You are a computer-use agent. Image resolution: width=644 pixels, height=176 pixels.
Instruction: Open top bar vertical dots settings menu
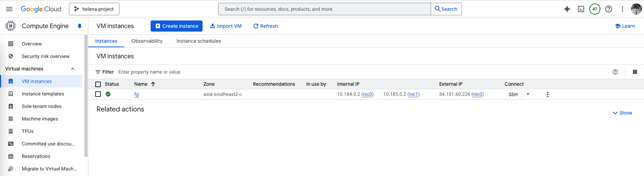click(x=622, y=9)
